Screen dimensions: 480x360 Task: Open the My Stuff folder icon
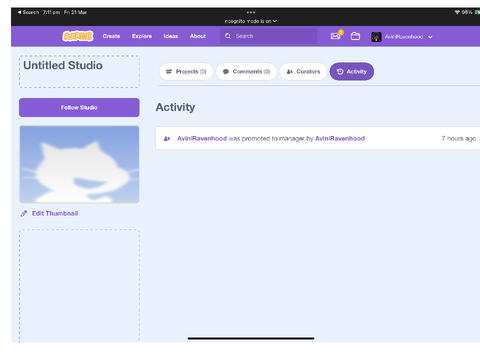click(355, 36)
